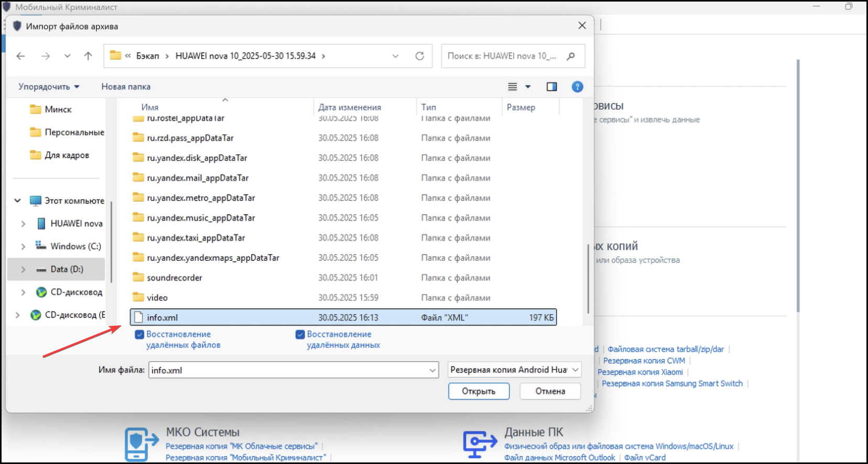The width and height of the screenshot is (868, 464).
Task: Select 'Минск' folder in sidebar
Action: point(51,109)
